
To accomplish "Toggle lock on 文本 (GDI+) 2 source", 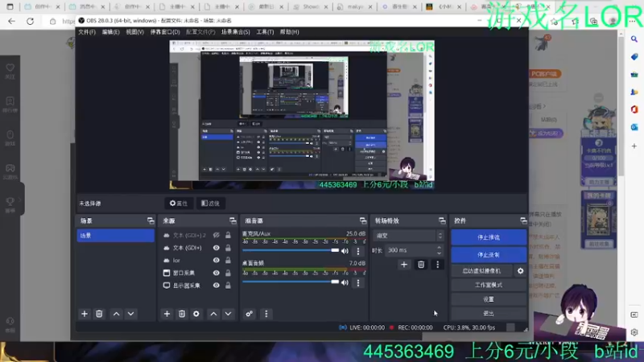I will coord(228,235).
